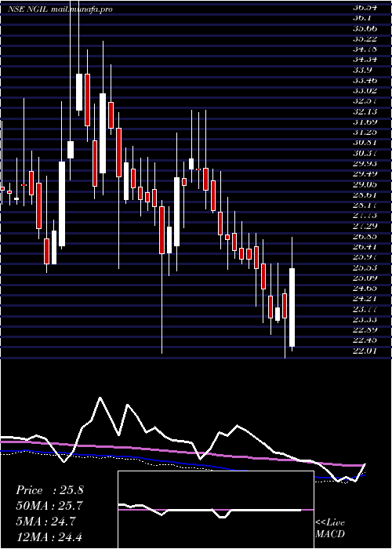Click the 27.29 price axis label
Screen dimensions: 392x549
pyautogui.click(x=365, y=226)
